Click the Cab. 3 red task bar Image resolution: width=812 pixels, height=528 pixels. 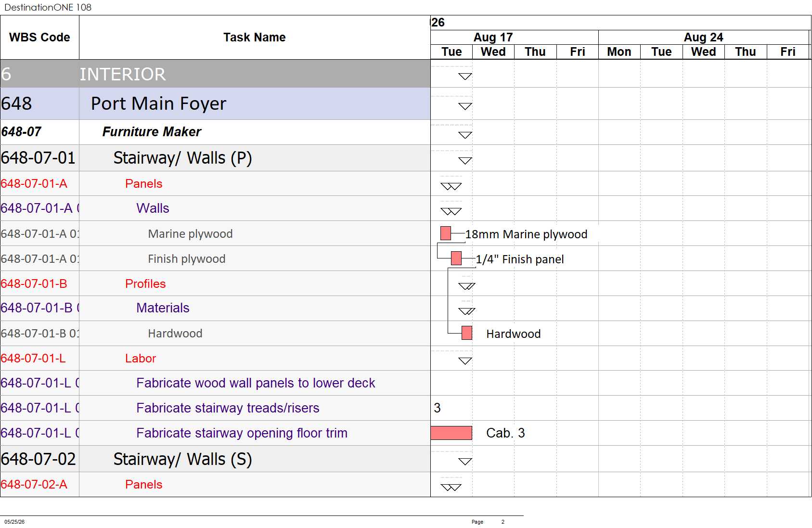click(451, 433)
